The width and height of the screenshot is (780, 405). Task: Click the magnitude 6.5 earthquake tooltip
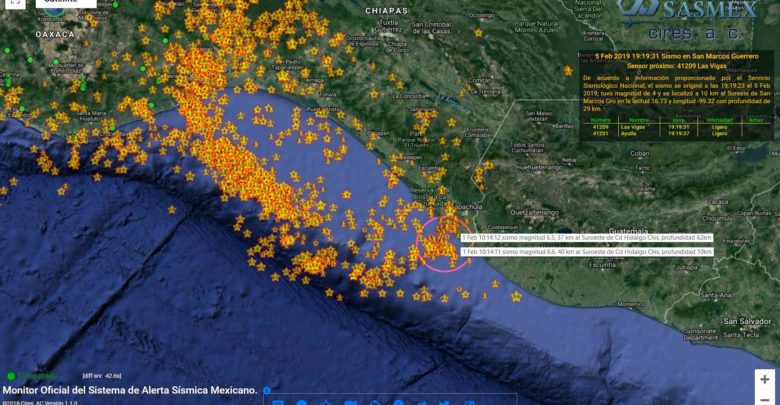point(586,238)
